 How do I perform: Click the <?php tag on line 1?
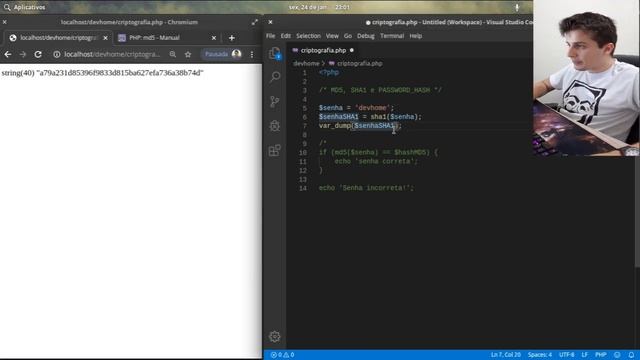329,72
